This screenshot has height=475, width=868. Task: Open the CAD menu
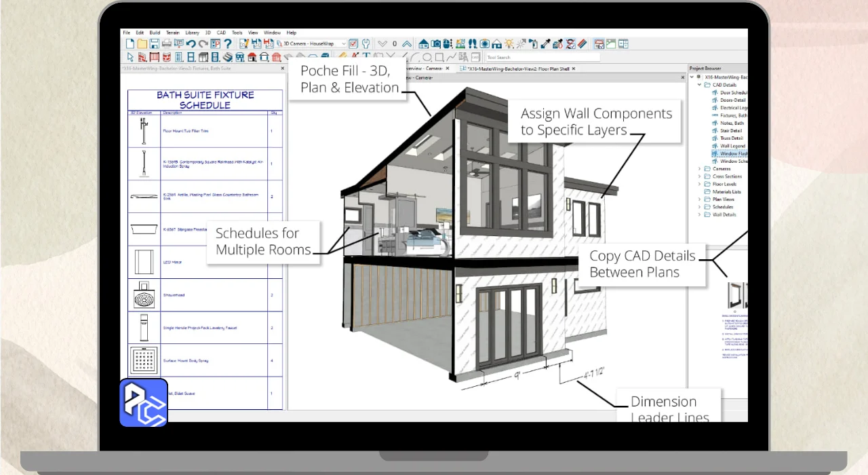[221, 33]
